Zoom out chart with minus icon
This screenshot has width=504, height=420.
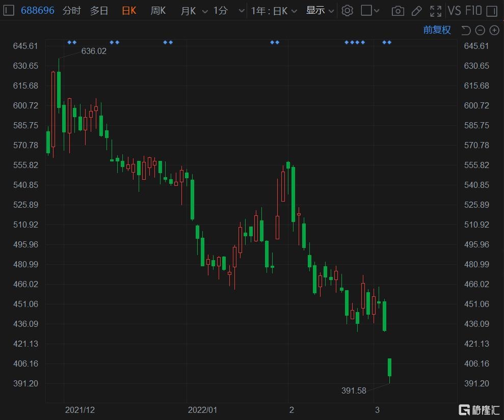(x=480, y=30)
